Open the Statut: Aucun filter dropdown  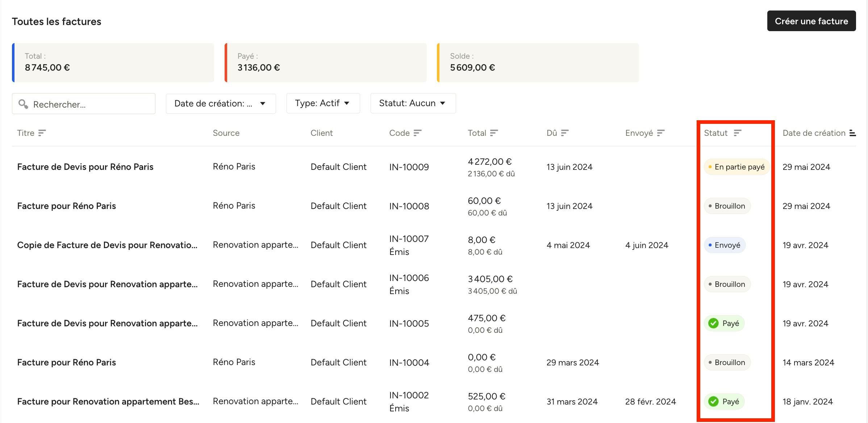point(413,103)
